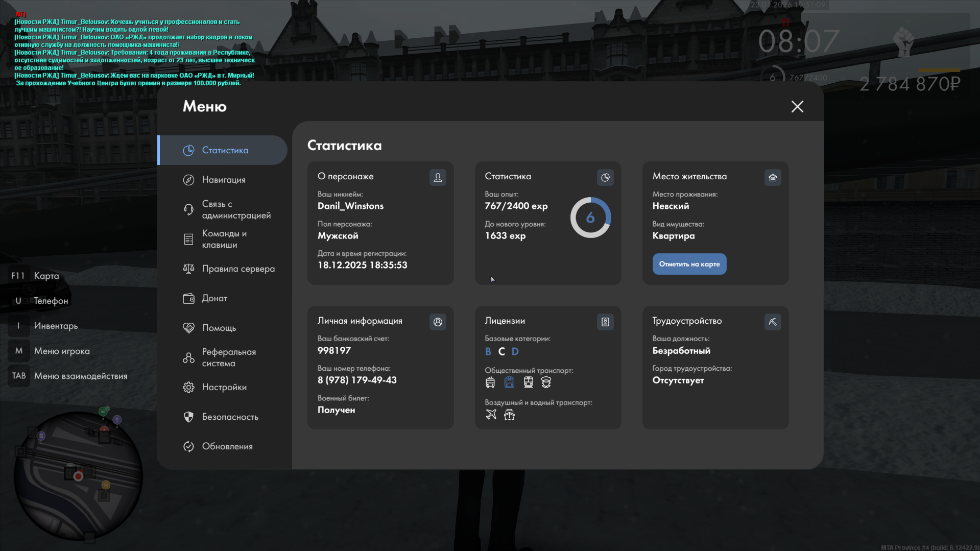Open the Навигация menu section

pyautogui.click(x=224, y=180)
